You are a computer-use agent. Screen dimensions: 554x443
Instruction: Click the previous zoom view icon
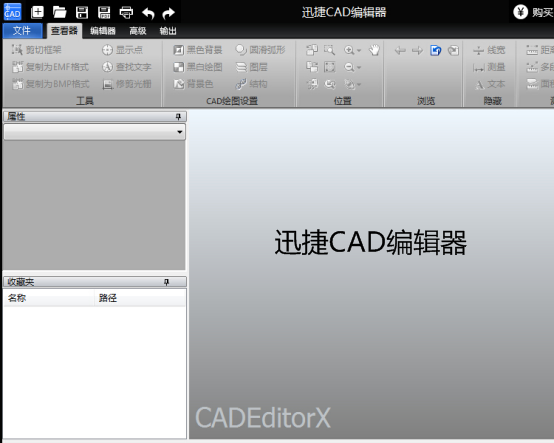click(x=330, y=84)
